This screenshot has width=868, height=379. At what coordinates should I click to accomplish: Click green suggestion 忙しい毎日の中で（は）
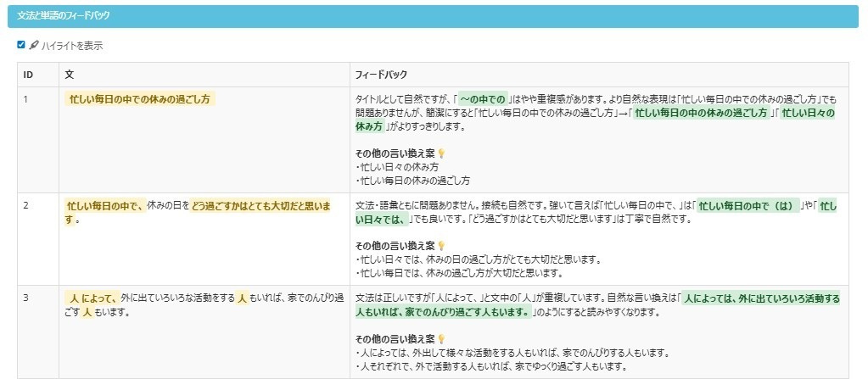pyautogui.click(x=747, y=205)
